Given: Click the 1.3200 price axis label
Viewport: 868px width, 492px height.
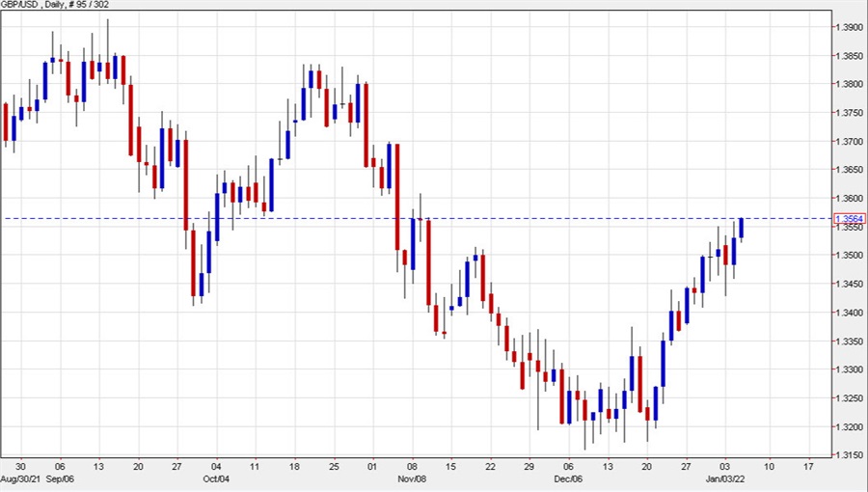Looking at the screenshot, I should coord(850,427).
